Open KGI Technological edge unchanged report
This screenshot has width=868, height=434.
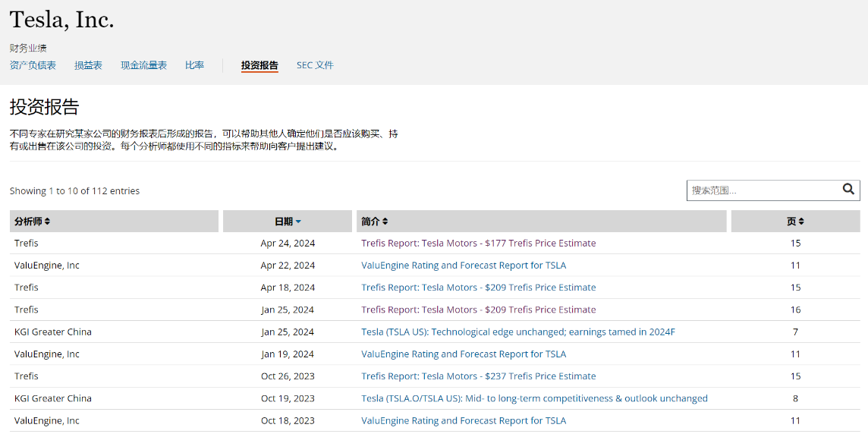pos(518,332)
